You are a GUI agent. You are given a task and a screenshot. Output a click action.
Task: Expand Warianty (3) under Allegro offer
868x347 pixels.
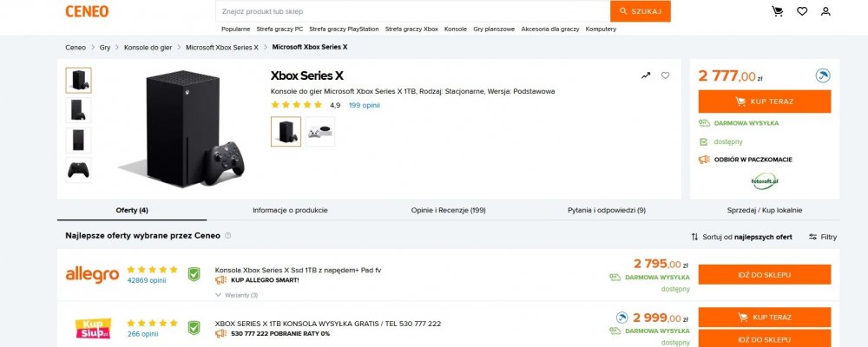(236, 295)
